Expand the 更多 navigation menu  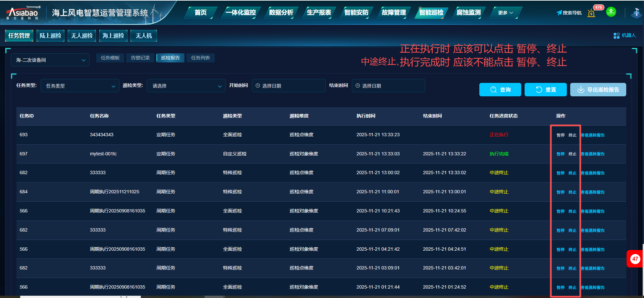(x=505, y=13)
